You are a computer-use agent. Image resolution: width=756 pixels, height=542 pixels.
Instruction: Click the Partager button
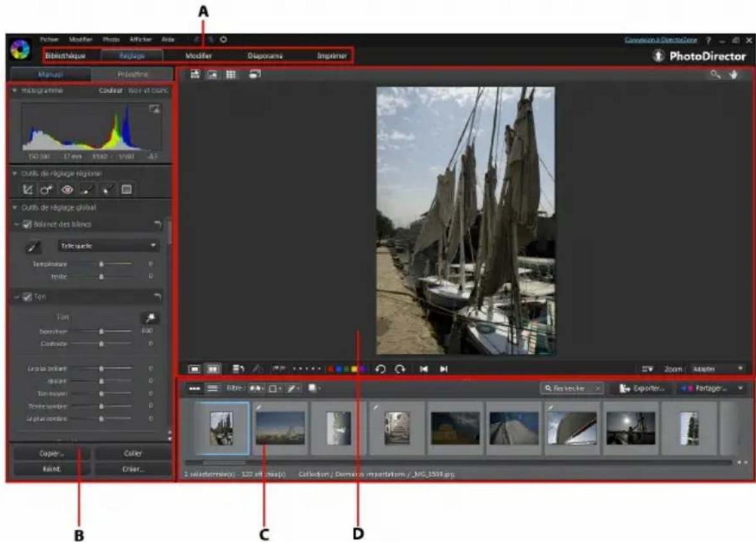[x=705, y=388]
